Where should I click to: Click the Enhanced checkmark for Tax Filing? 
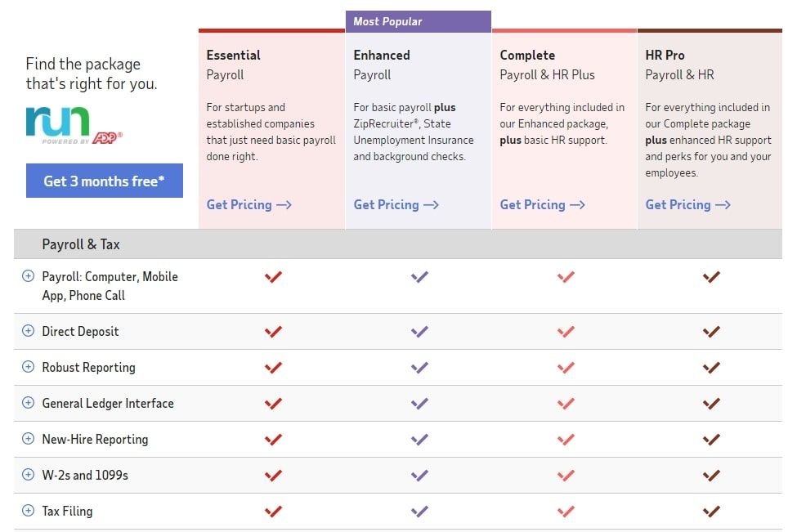[x=419, y=511]
